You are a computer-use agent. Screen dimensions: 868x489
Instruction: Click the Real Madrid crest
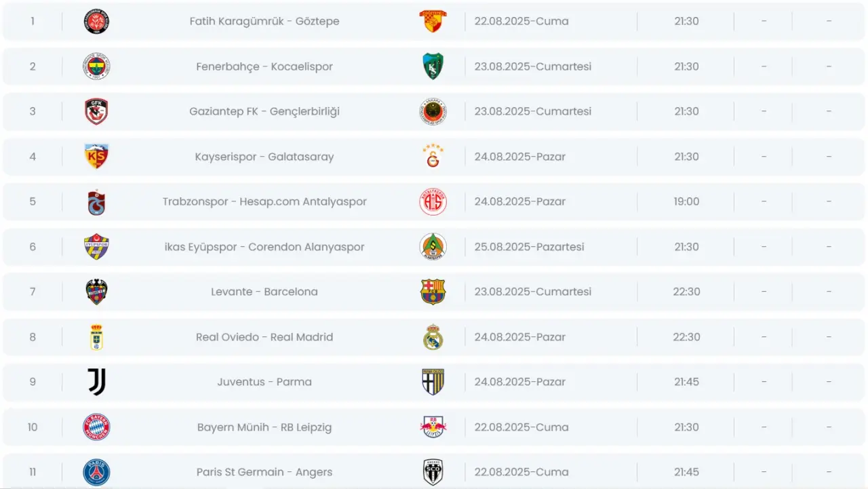433,337
